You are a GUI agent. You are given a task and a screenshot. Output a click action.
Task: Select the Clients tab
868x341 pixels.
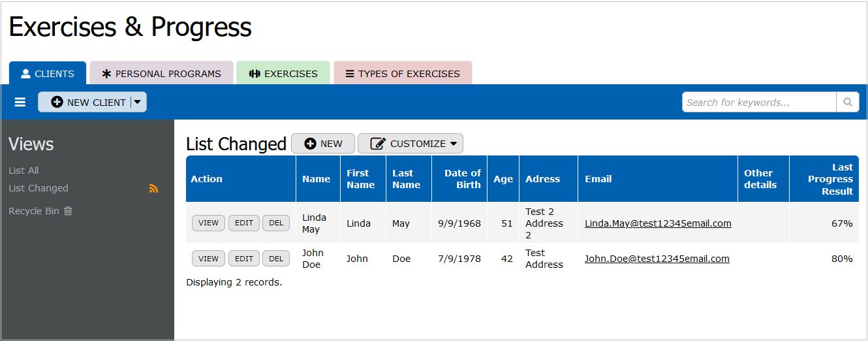click(48, 74)
